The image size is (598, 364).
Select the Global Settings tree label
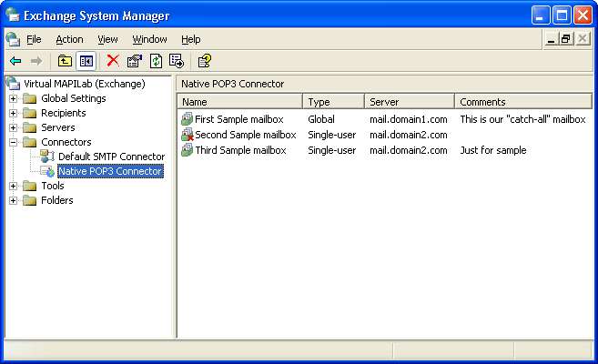tap(74, 98)
